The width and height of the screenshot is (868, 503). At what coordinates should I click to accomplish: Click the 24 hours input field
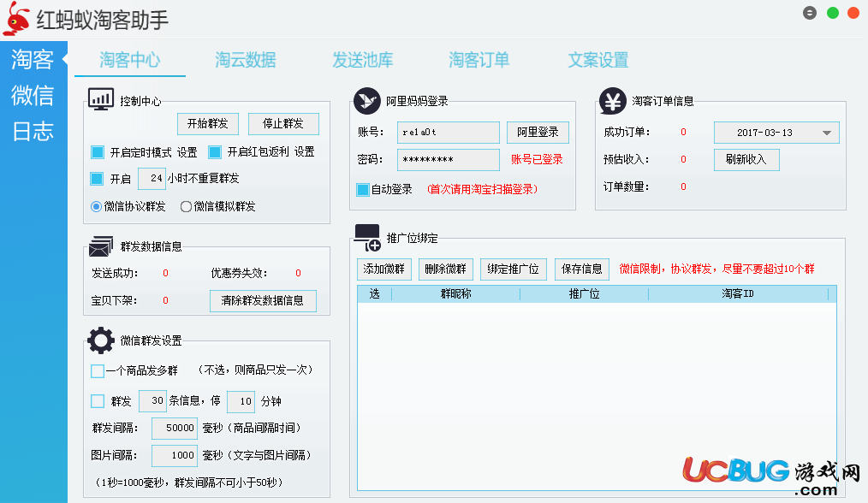point(152,178)
